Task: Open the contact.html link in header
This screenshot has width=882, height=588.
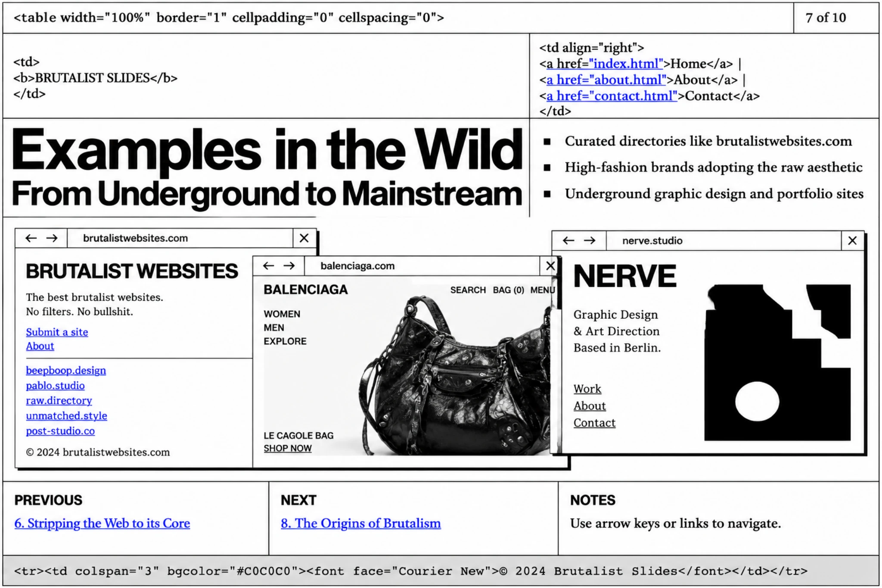Action: 612,96
